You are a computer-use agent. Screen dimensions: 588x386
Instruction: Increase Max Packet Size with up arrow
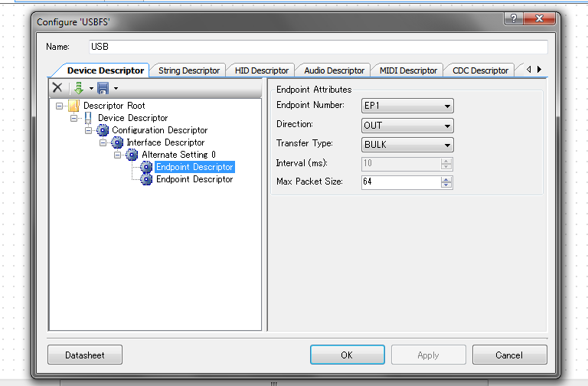pos(446,179)
